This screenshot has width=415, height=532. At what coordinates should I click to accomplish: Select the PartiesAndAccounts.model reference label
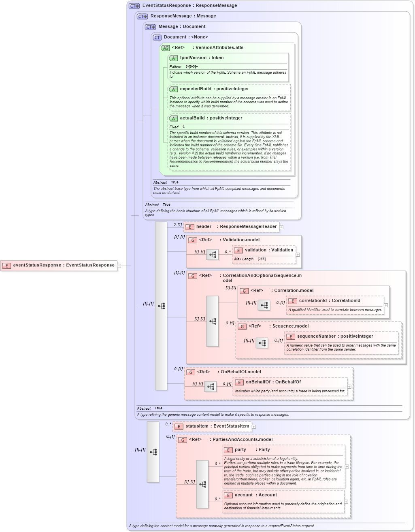pos(243,440)
